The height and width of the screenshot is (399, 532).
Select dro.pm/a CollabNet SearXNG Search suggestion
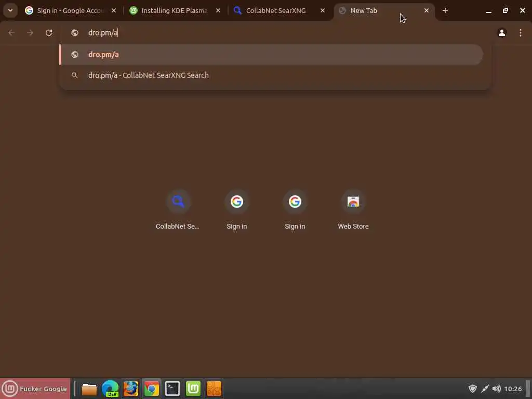(271, 75)
